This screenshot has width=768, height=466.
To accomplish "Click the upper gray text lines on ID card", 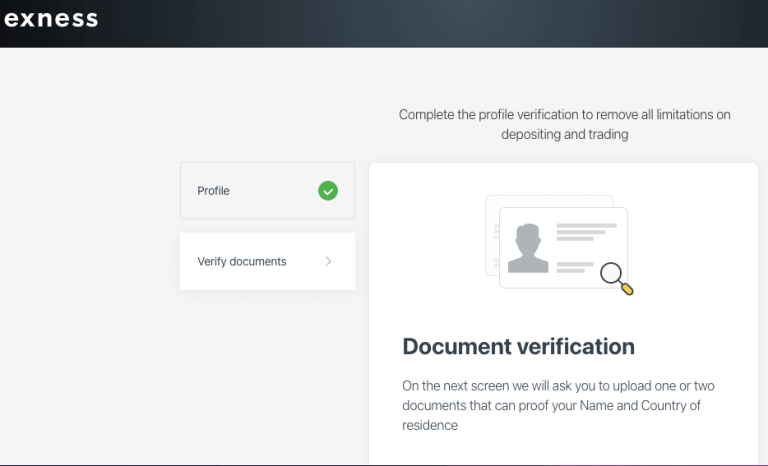I will click(x=585, y=232).
